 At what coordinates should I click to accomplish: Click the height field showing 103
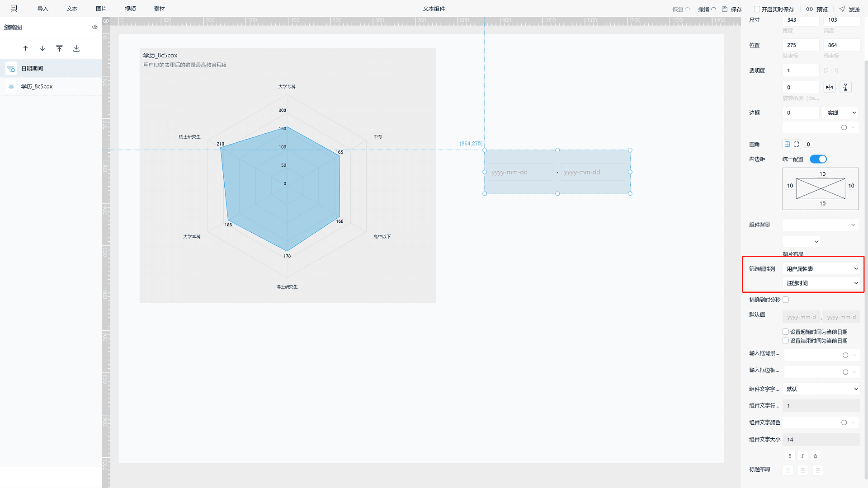click(x=841, y=20)
